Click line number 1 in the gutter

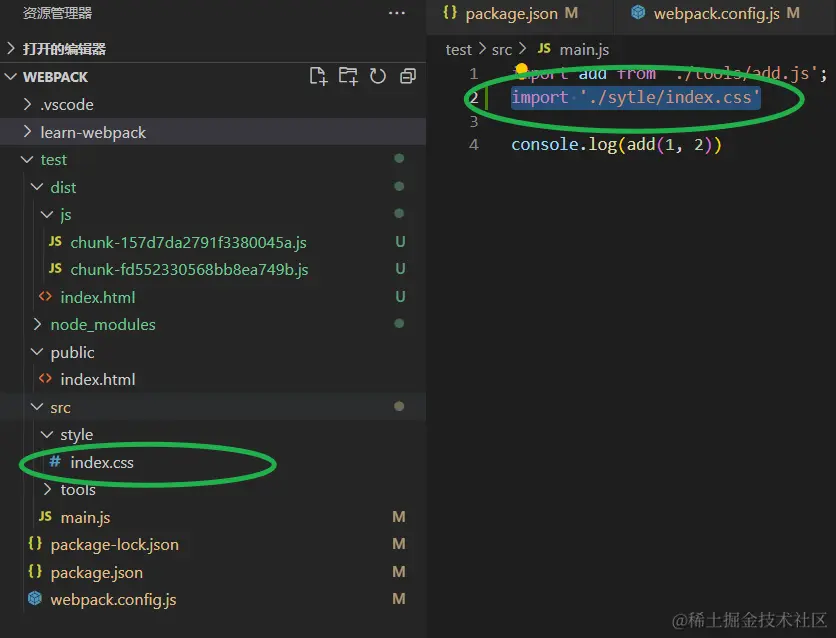coord(473,74)
